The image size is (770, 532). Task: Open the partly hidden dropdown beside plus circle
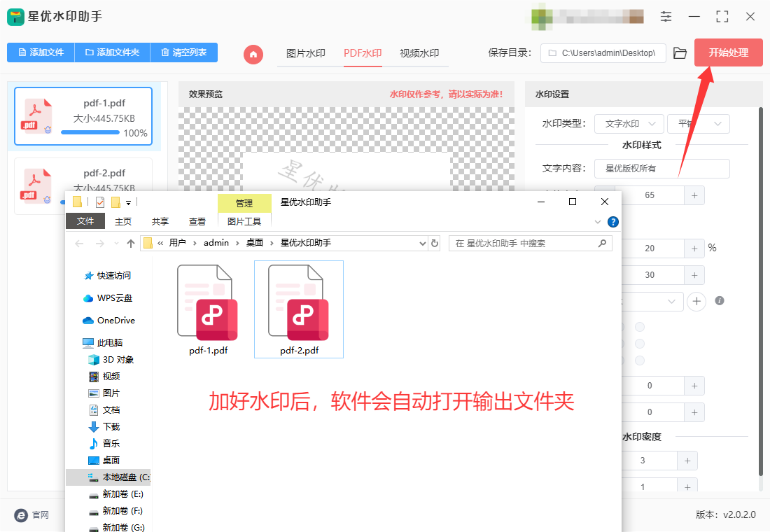point(653,301)
